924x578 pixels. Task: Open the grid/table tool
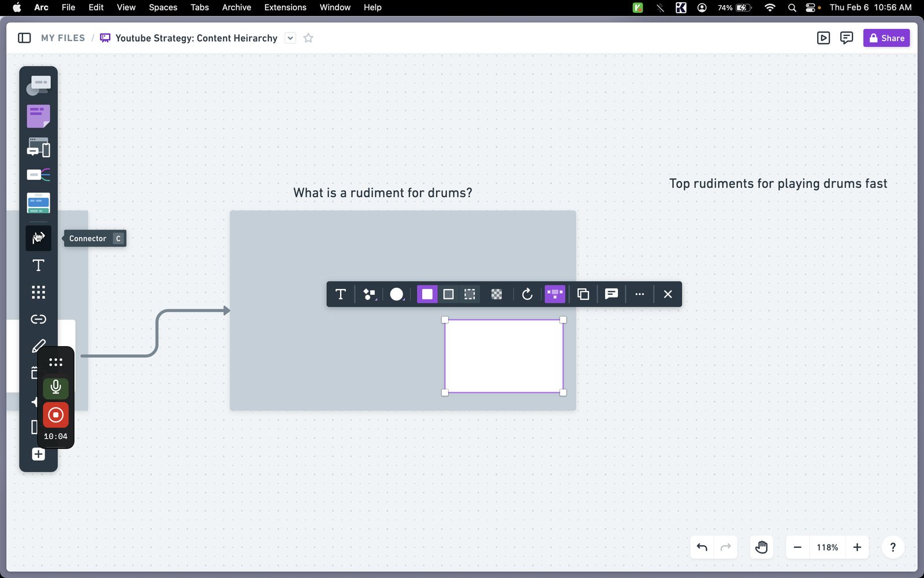coord(38,292)
